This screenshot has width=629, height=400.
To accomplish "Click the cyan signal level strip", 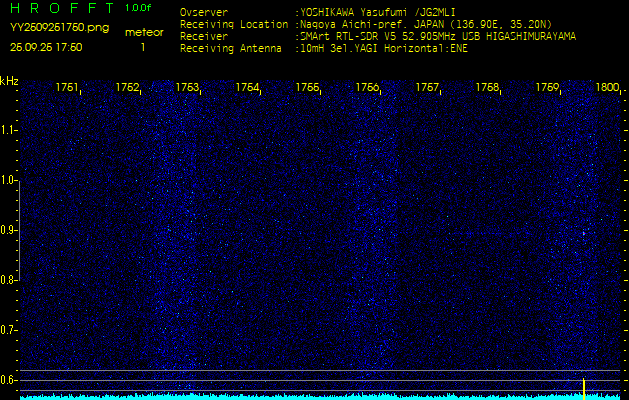I will 320,397.
